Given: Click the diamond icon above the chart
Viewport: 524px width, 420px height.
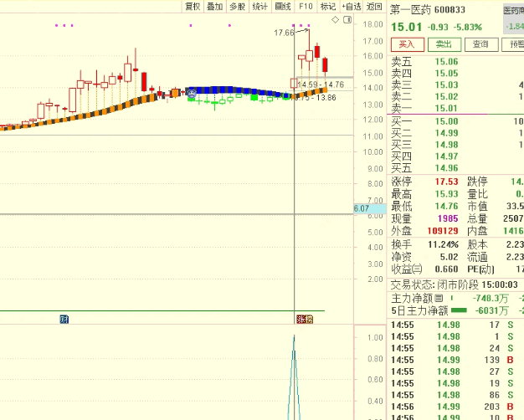Looking at the screenshot, I should (335, 20).
